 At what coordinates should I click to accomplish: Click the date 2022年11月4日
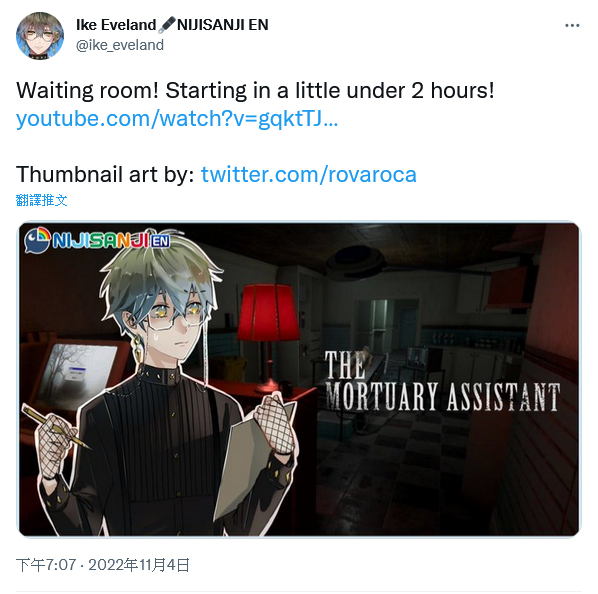[x=139, y=565]
